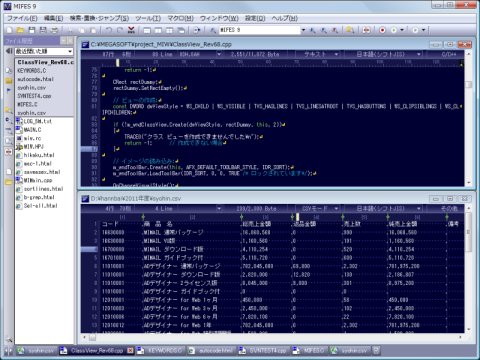Open the ウィンドウ(W) menu
480x360 pixels.
(x=219, y=18)
